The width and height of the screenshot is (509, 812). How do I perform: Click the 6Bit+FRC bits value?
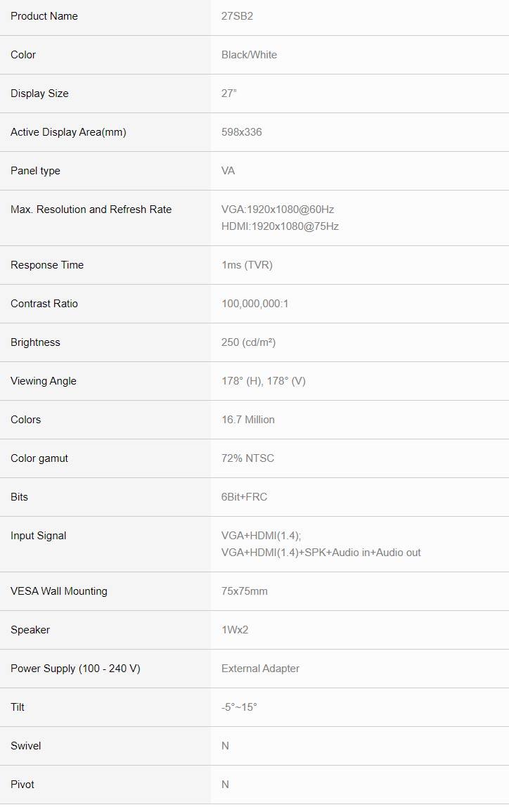pyautogui.click(x=244, y=497)
